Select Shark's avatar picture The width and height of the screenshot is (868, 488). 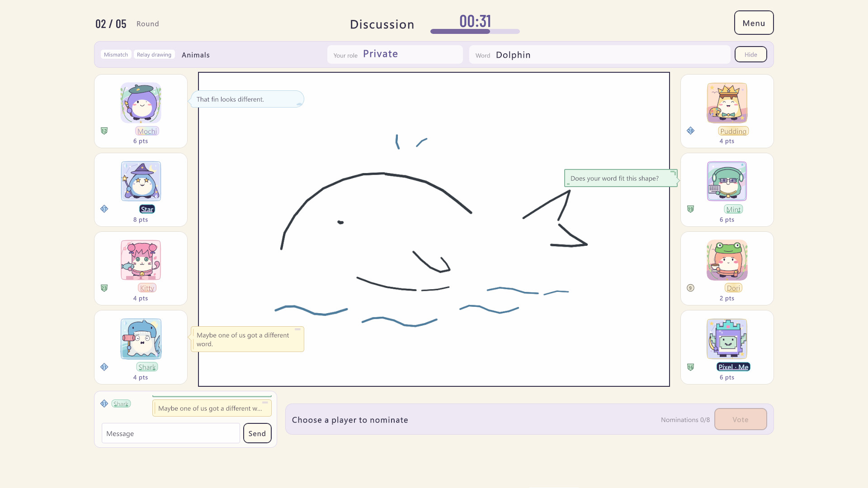click(x=141, y=339)
